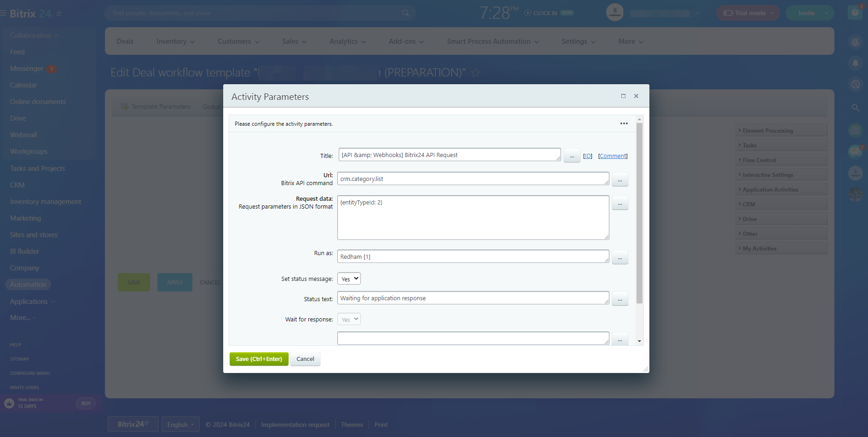Open the Analytics menu
Screen dimensions: 868x437
(x=347, y=41)
